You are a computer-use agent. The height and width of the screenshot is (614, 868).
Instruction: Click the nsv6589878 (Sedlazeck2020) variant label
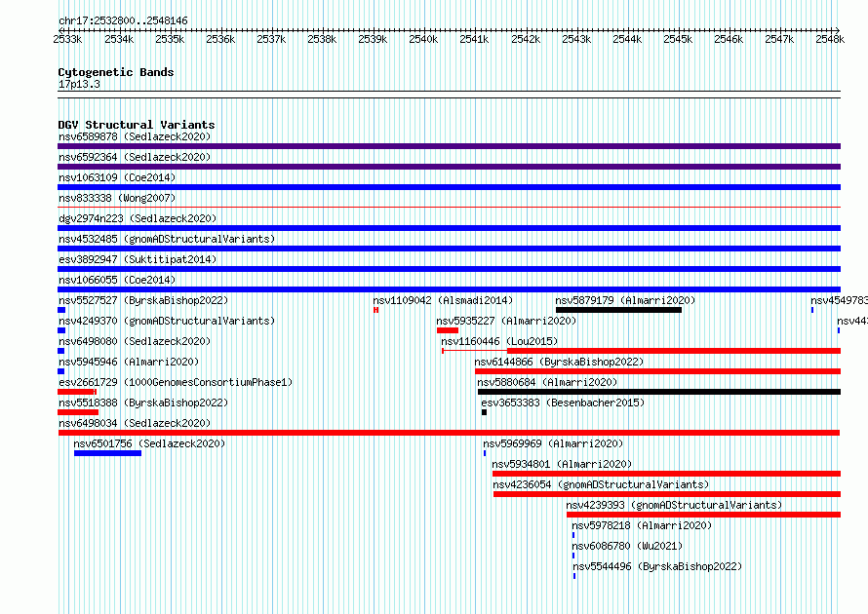135,136
